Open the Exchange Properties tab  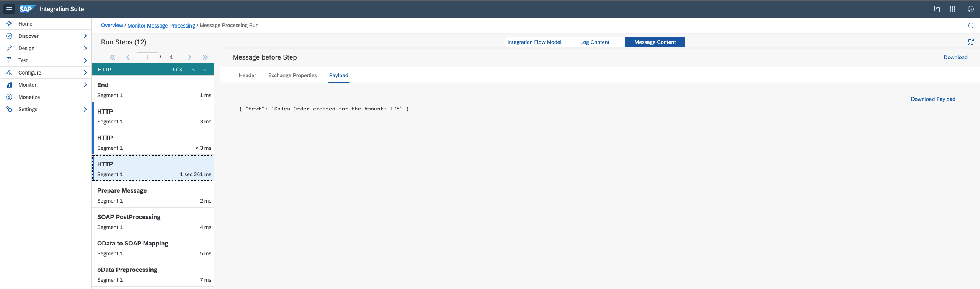tap(292, 75)
